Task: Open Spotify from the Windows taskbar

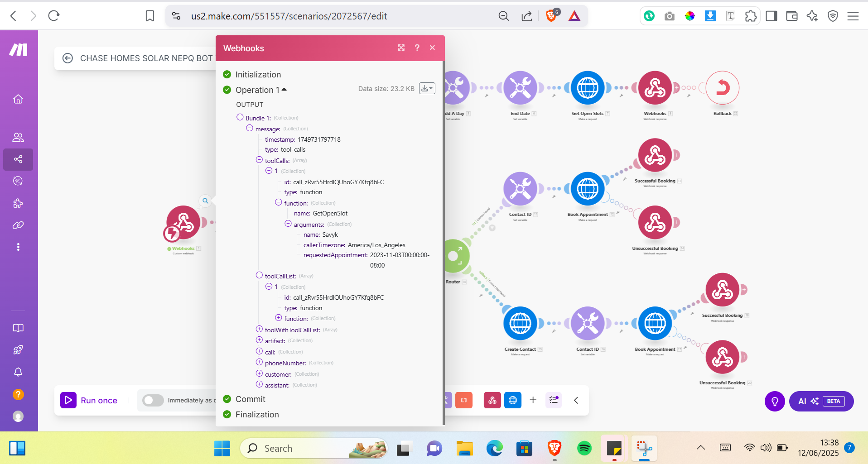Action: 584,448
